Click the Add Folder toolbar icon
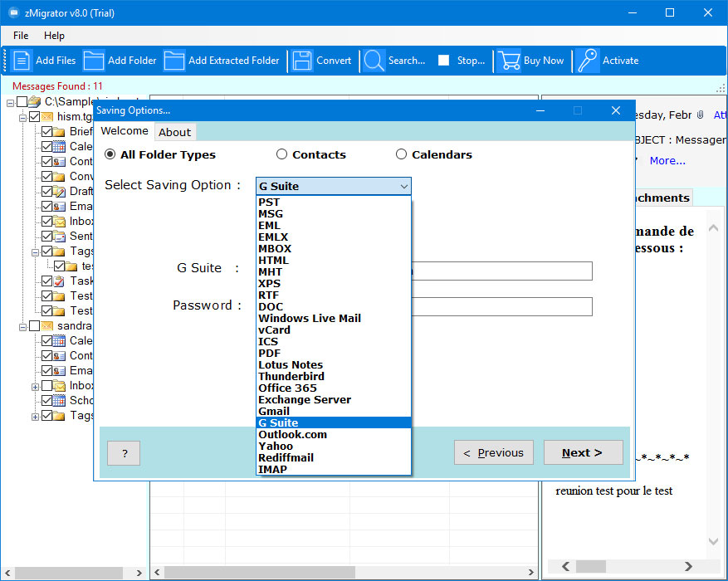Image resolution: width=728 pixels, height=581 pixels. click(x=93, y=61)
